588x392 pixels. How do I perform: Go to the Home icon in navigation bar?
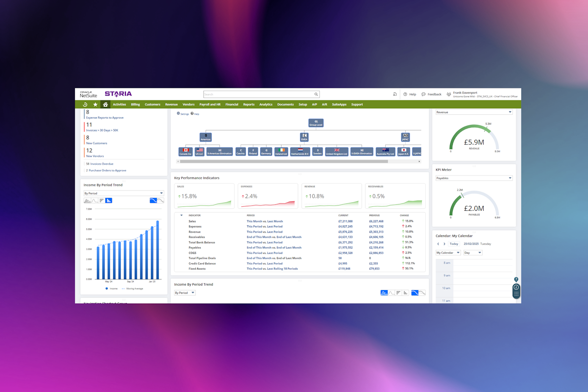pyautogui.click(x=105, y=104)
